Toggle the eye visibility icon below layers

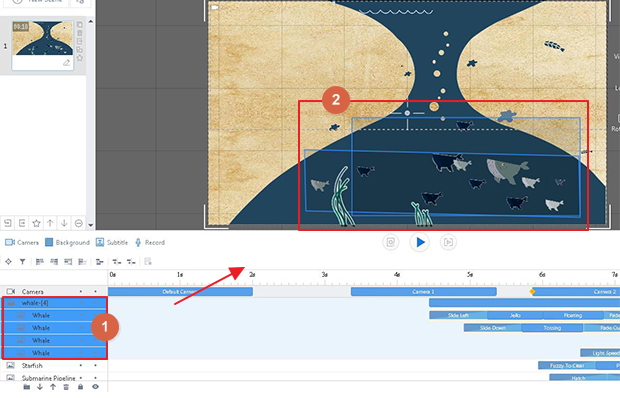click(x=95, y=387)
